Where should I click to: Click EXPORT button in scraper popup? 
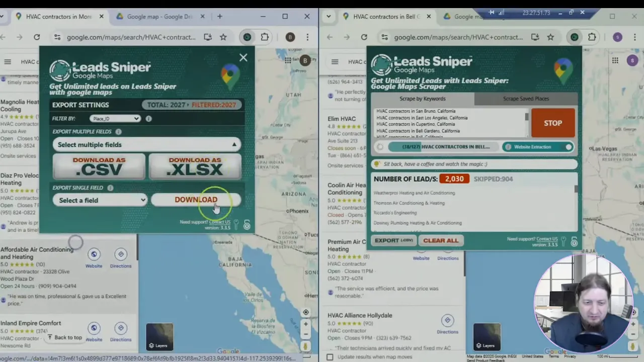coord(393,240)
